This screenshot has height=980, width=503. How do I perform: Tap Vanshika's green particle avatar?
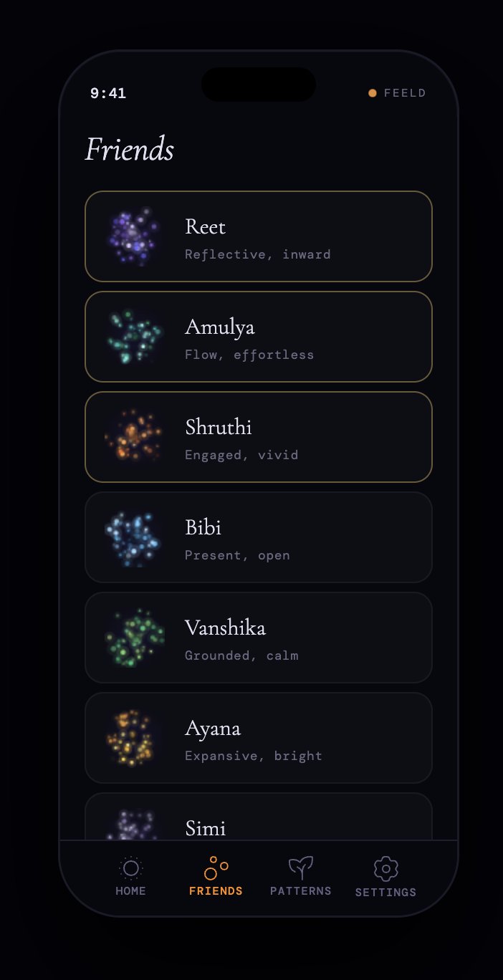pos(134,638)
